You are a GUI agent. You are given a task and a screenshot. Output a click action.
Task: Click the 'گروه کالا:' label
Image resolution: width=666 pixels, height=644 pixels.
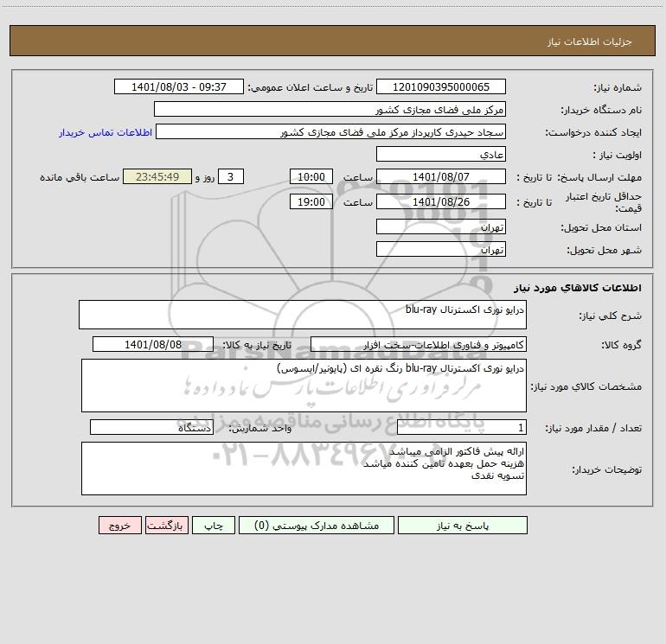coord(621,345)
